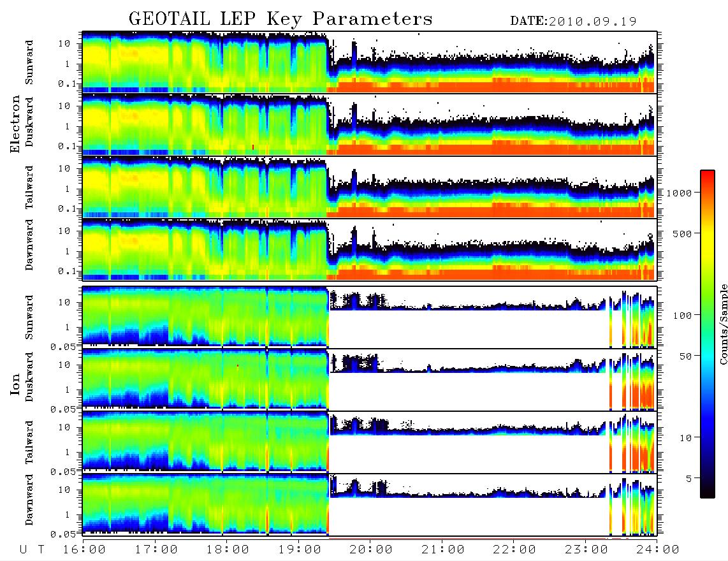The height and width of the screenshot is (561, 728).
Task: Click the 19:00 time tick label
Action: tap(300, 550)
